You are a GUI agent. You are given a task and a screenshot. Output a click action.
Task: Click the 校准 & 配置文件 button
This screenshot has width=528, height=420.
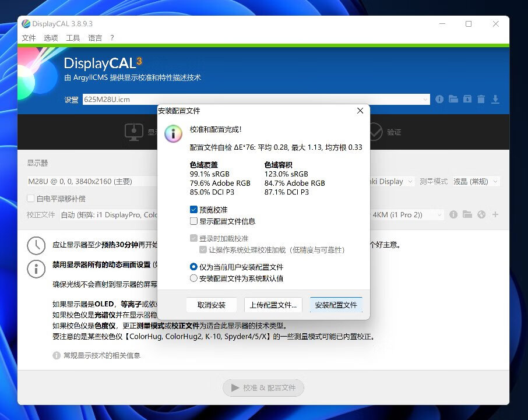[263, 388]
